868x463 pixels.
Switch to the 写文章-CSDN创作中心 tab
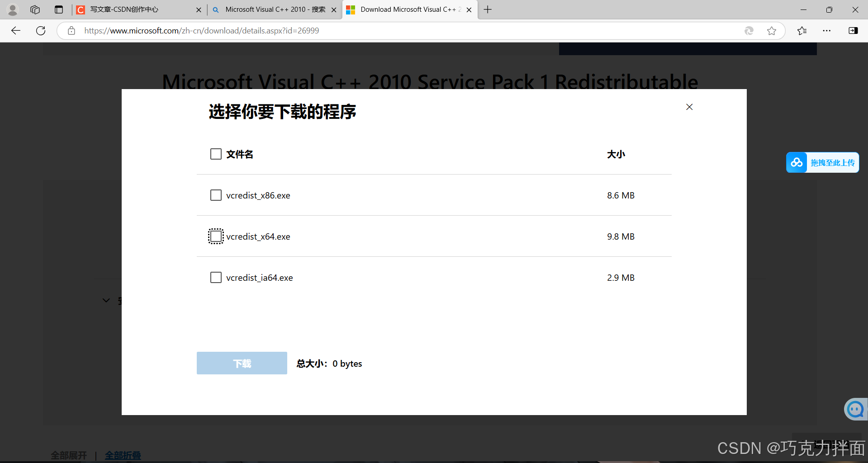click(138, 9)
